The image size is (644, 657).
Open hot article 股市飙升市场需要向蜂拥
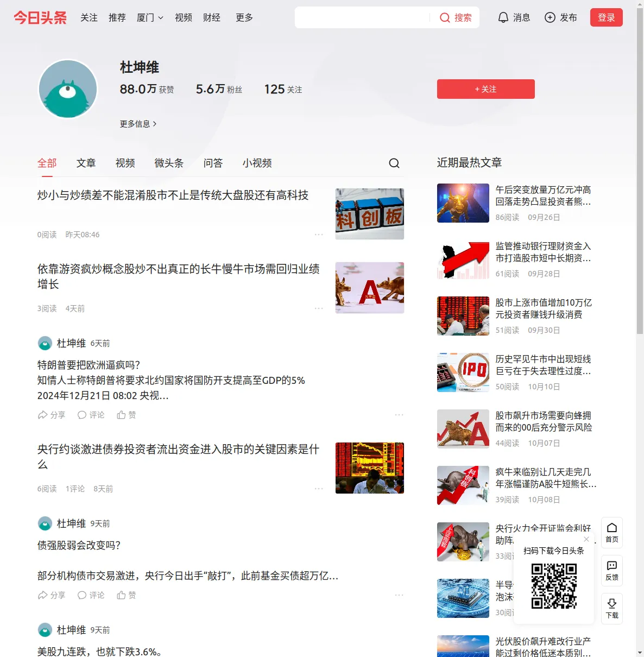pos(543,421)
